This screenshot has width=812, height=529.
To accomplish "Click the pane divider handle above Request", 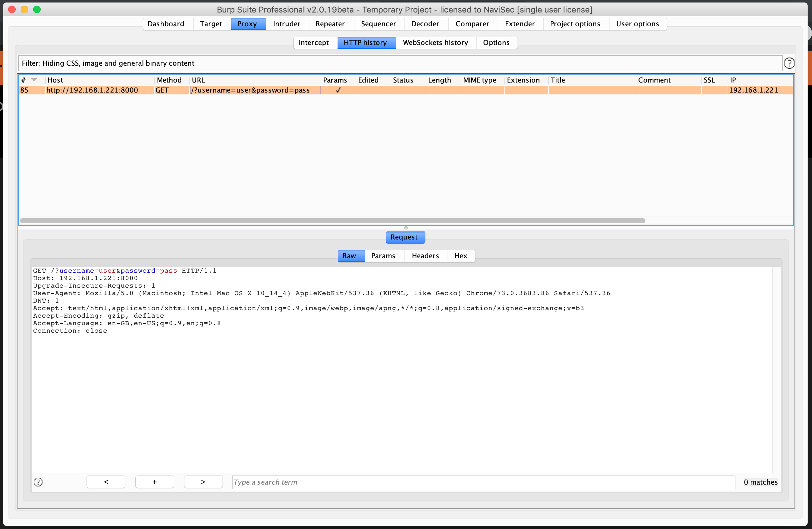I will pos(406,228).
